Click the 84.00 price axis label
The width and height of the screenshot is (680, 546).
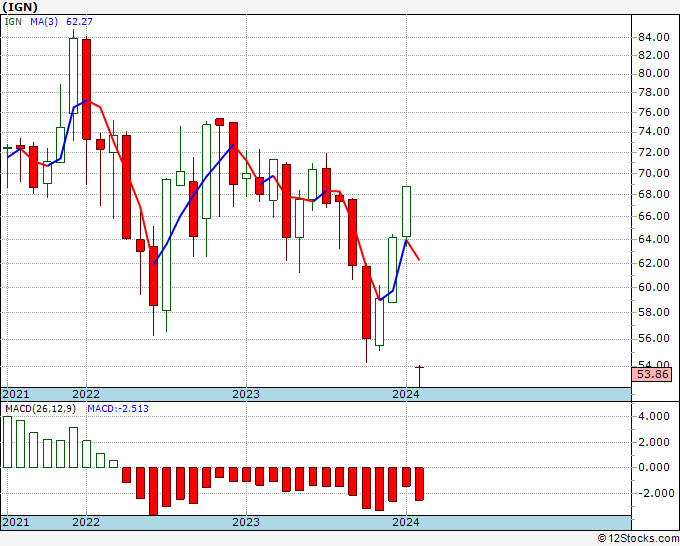pos(654,37)
